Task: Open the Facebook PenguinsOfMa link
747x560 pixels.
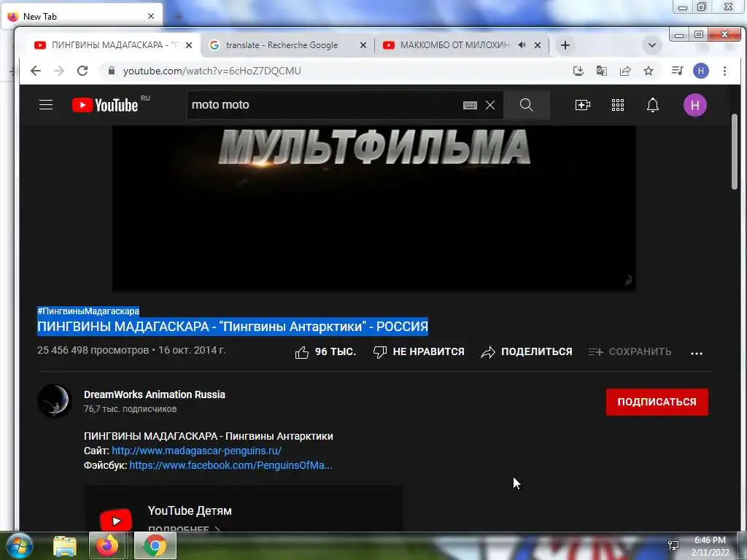Action: [x=231, y=465]
